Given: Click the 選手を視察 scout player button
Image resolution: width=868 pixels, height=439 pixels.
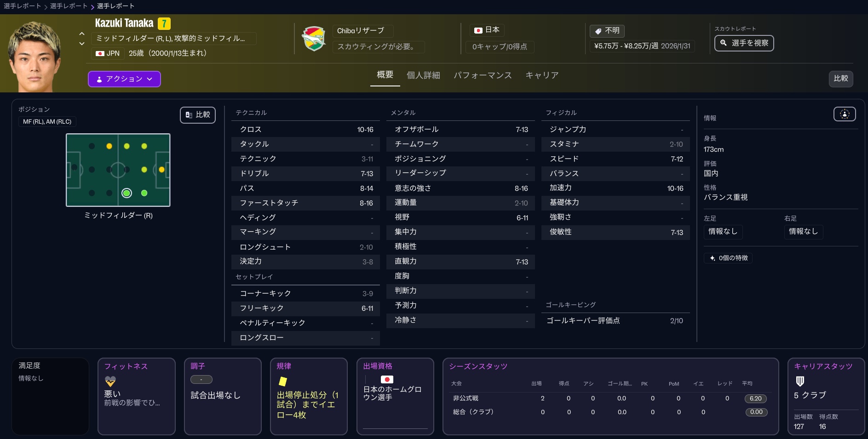Looking at the screenshot, I should tap(744, 43).
